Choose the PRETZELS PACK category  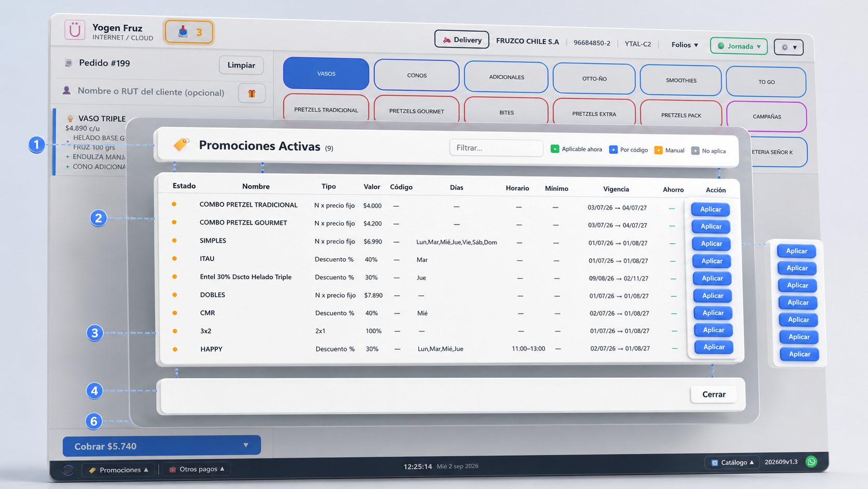681,115
